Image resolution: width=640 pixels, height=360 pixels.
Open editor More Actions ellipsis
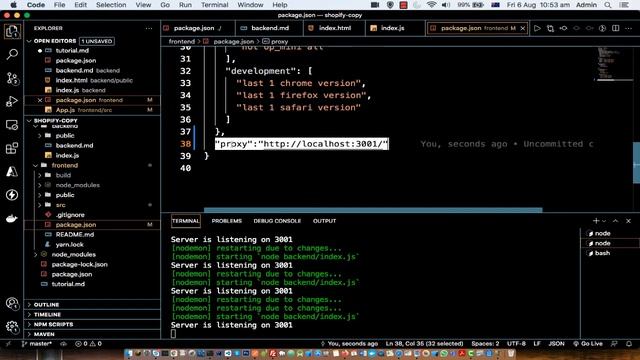(629, 28)
